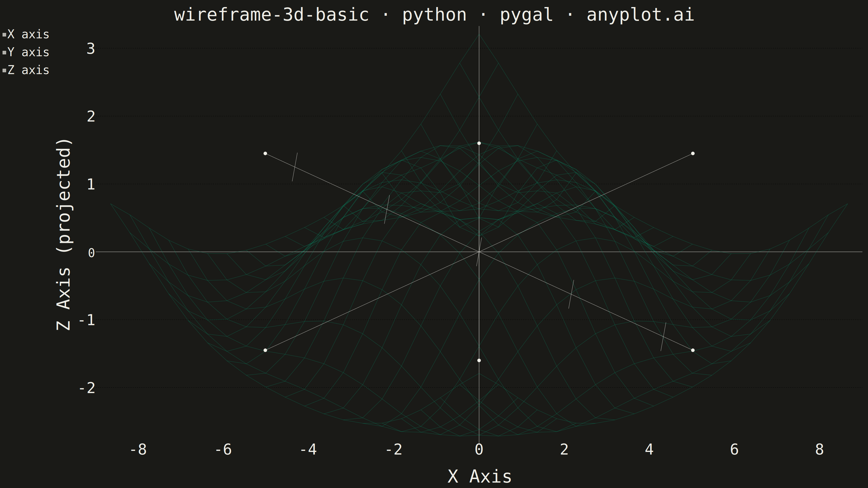Click the "X Axis" bottom axis title

[x=480, y=476]
